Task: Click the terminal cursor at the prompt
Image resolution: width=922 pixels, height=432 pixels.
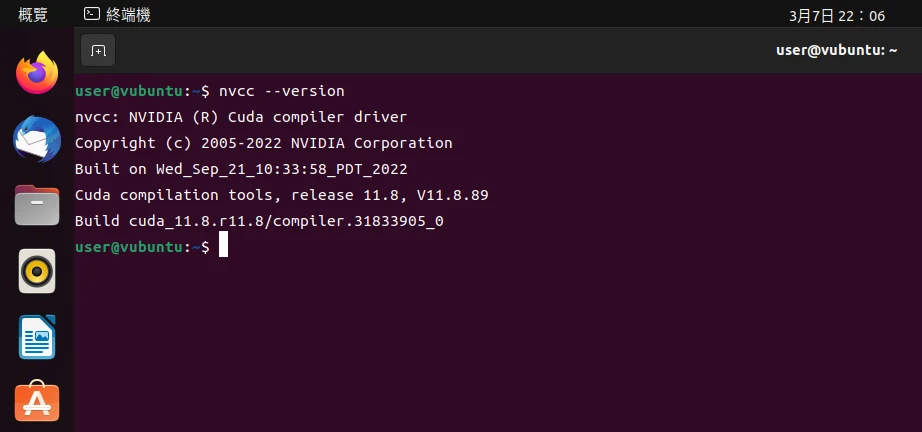Action: pos(224,246)
